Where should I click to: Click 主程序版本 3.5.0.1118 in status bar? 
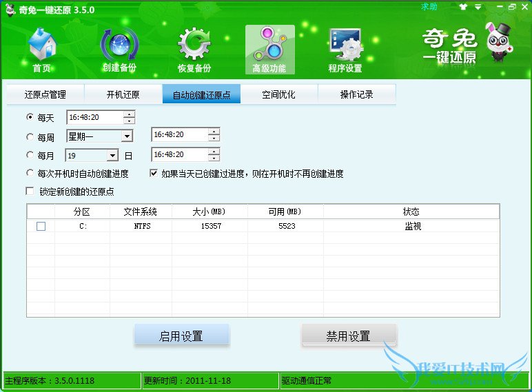pyautogui.click(x=72, y=380)
